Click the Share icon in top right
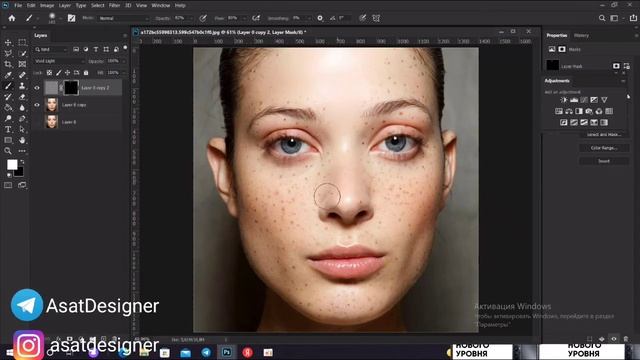 click(x=633, y=18)
